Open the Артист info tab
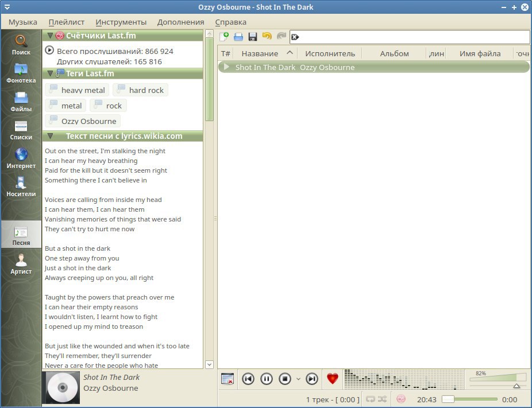 pos(21,264)
